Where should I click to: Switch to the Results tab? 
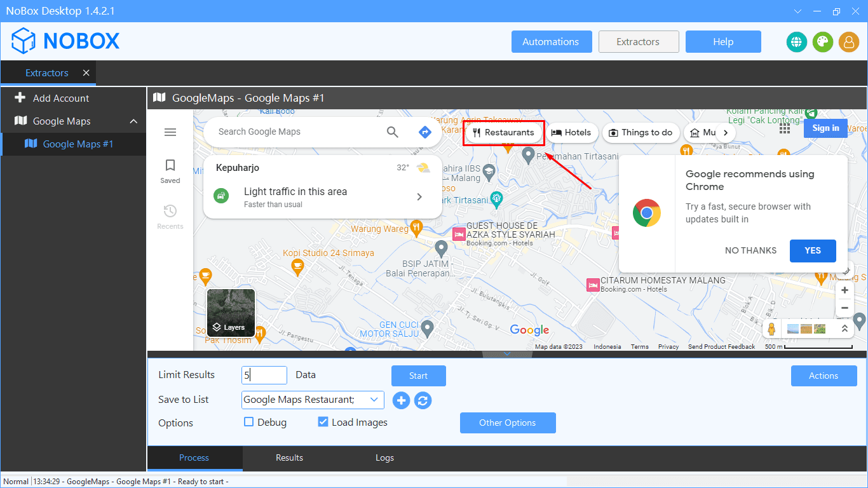(289, 457)
